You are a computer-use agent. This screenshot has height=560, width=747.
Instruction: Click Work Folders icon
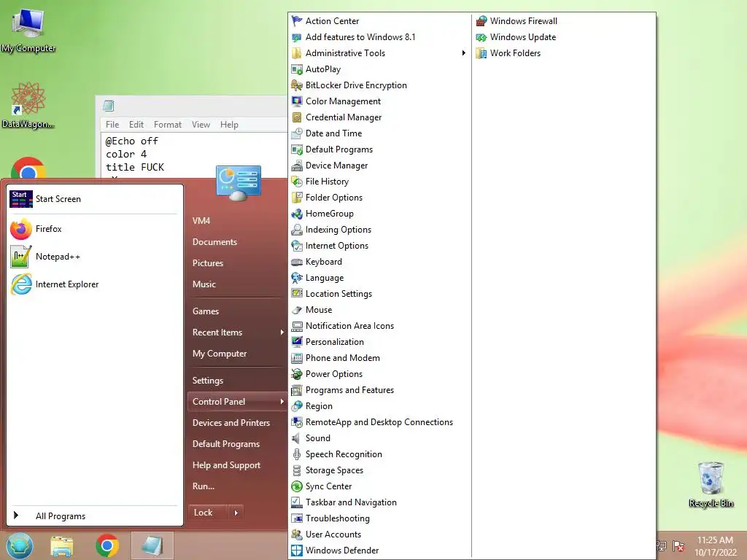[481, 53]
